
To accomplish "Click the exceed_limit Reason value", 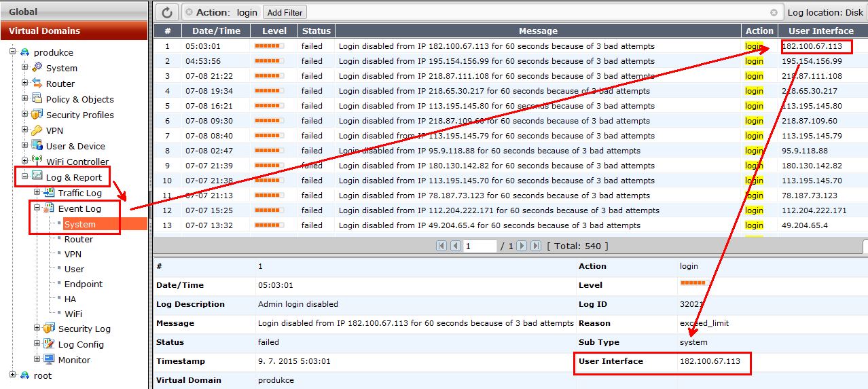I will point(704,323).
